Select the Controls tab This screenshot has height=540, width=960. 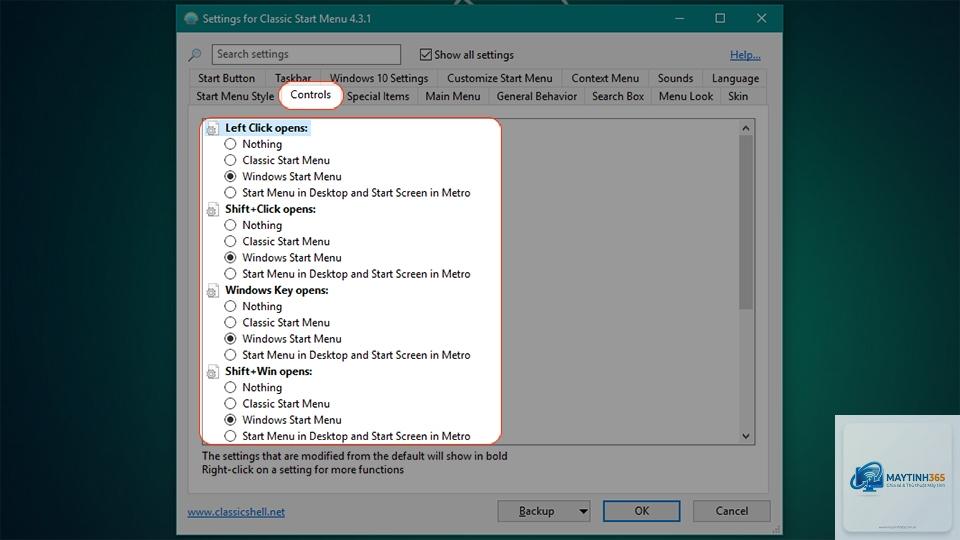click(x=310, y=95)
